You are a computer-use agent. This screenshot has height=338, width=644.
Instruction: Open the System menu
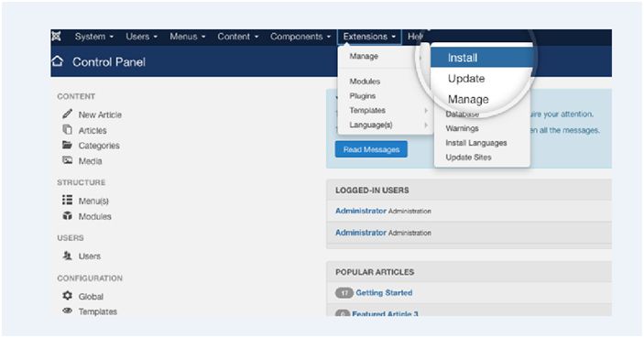click(94, 37)
